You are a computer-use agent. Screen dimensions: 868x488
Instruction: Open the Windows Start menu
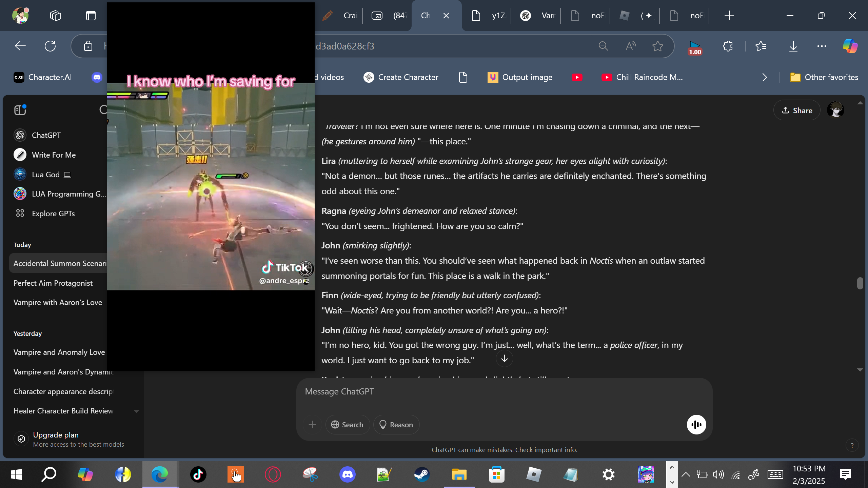[x=16, y=474]
